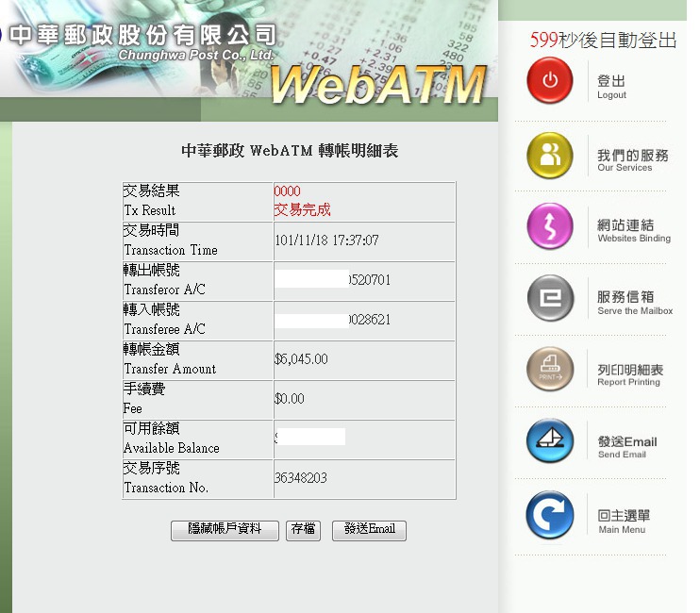The width and height of the screenshot is (700, 613).
Task: Click the 隱藏帳戶資料 button
Action: click(225, 530)
